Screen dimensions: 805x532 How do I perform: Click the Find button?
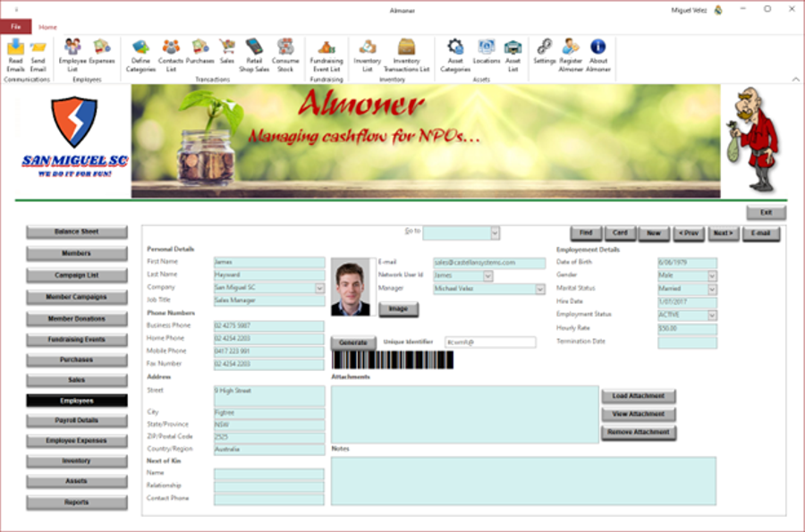click(x=586, y=233)
